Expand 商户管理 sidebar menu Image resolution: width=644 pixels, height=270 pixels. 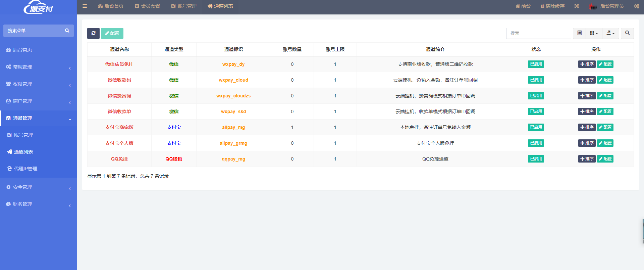point(39,101)
